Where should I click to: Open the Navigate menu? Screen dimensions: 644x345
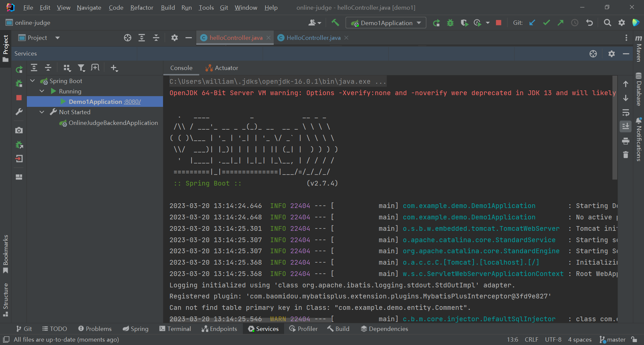click(x=89, y=7)
